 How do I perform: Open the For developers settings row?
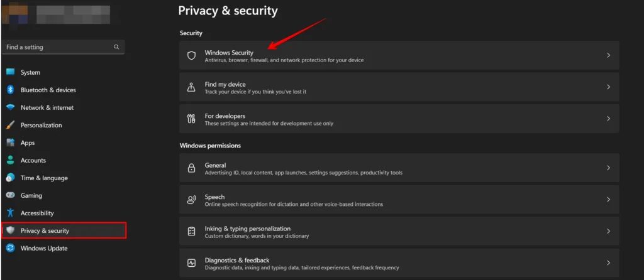(x=399, y=119)
